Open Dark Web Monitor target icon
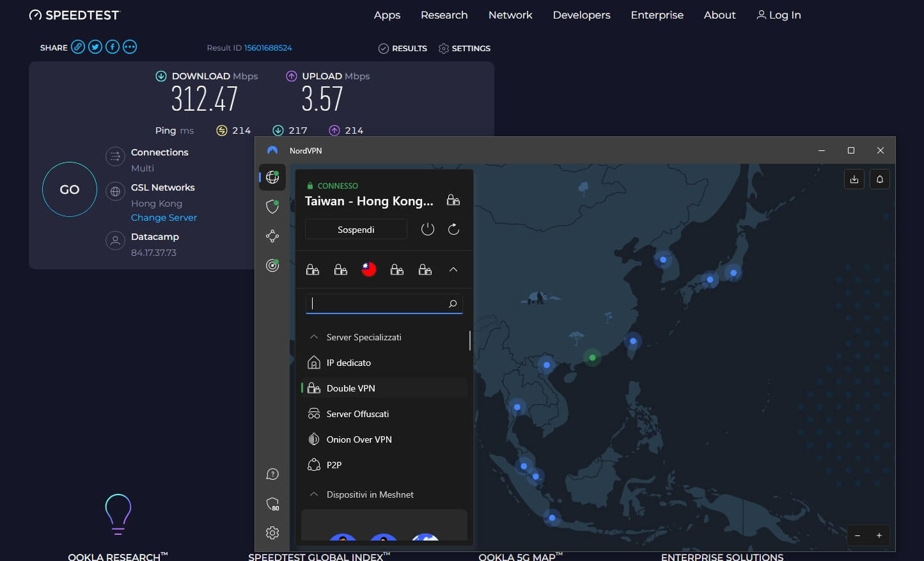The image size is (924, 561). pos(272,265)
